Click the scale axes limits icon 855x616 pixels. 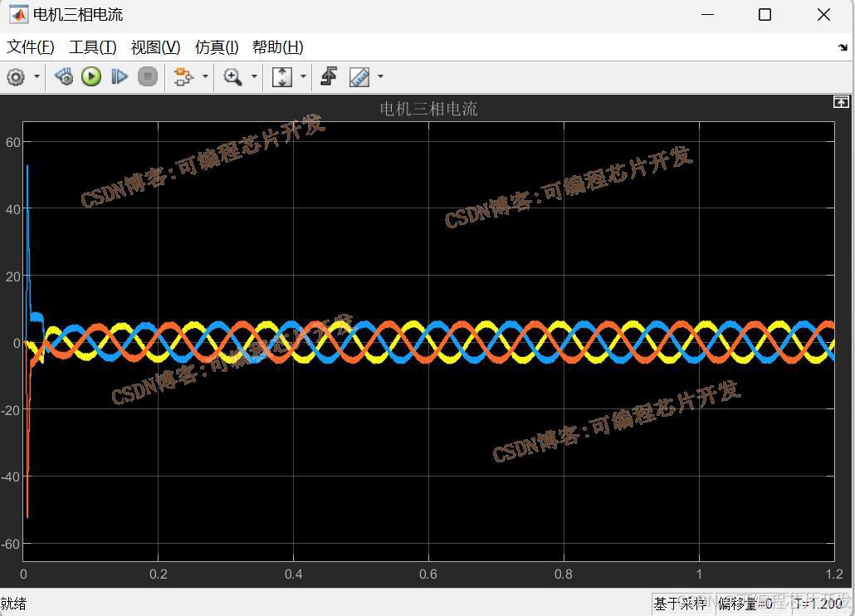tap(282, 77)
